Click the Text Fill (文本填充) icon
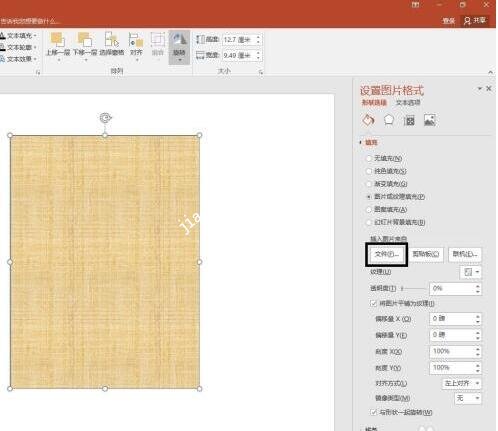The height and width of the screenshot is (431, 498). click(3, 36)
